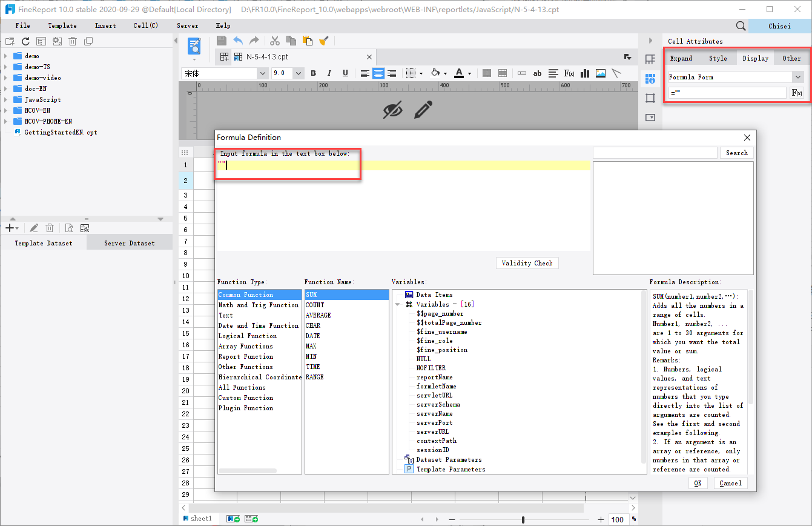
Task: Confirm the formula with OK
Action: (x=698, y=483)
